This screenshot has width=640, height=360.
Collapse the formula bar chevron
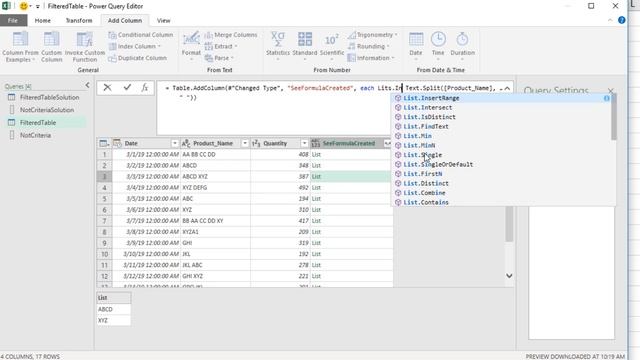[x=507, y=88]
